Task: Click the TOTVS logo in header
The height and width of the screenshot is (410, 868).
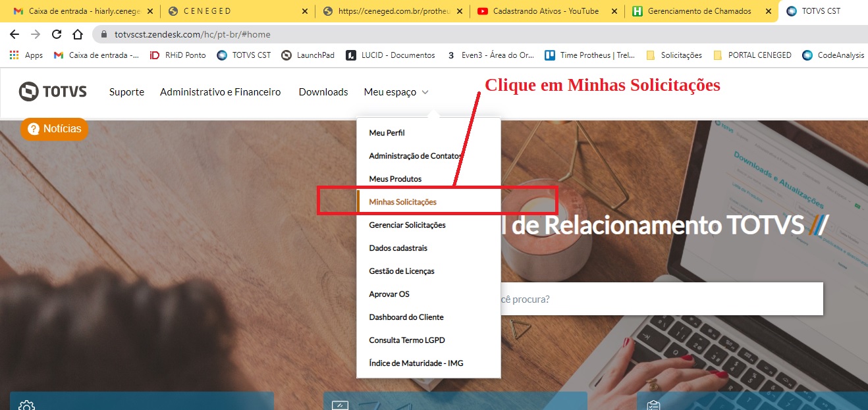Action: click(53, 92)
